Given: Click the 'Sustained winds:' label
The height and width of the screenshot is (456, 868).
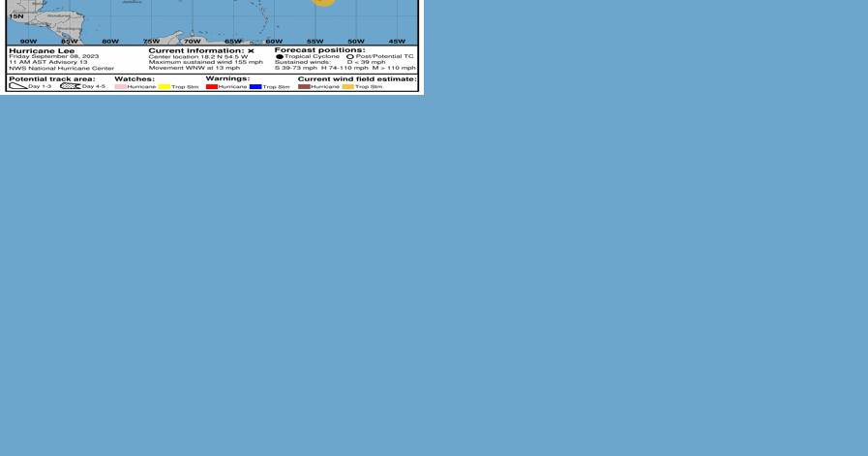Looking at the screenshot, I should click(303, 62).
